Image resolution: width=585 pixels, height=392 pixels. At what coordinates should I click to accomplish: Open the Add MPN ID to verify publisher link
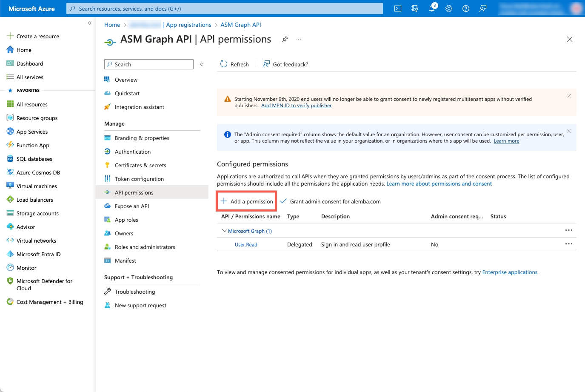coord(296,106)
